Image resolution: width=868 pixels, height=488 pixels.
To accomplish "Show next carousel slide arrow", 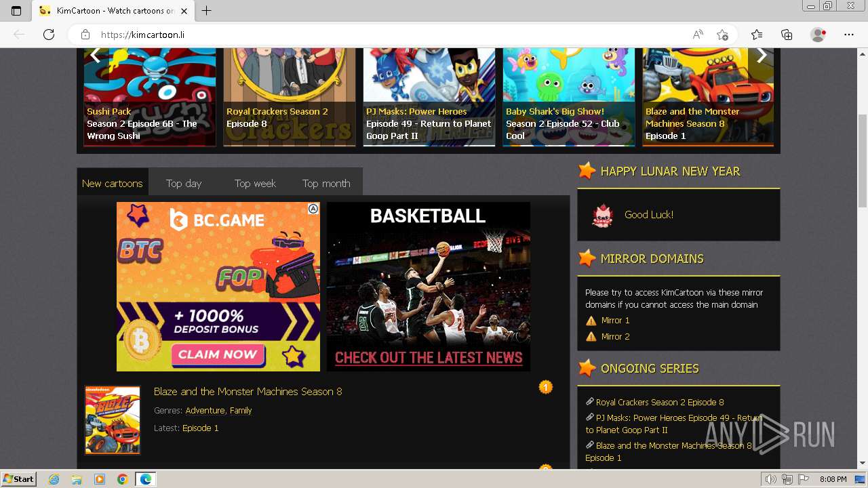I will click(x=762, y=56).
